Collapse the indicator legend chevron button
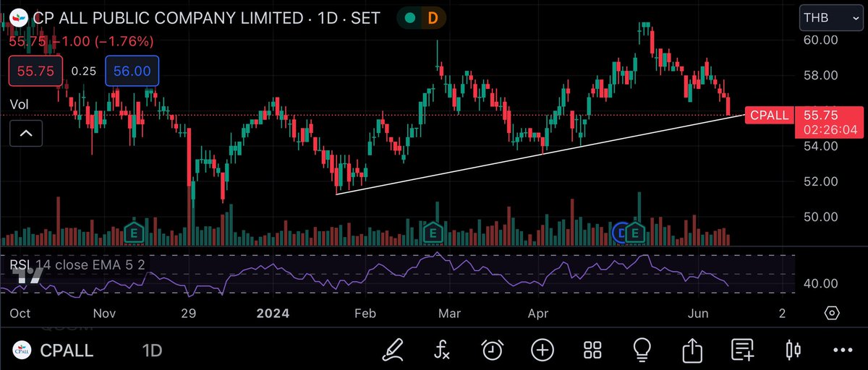The height and width of the screenshot is (370, 868). click(25, 133)
